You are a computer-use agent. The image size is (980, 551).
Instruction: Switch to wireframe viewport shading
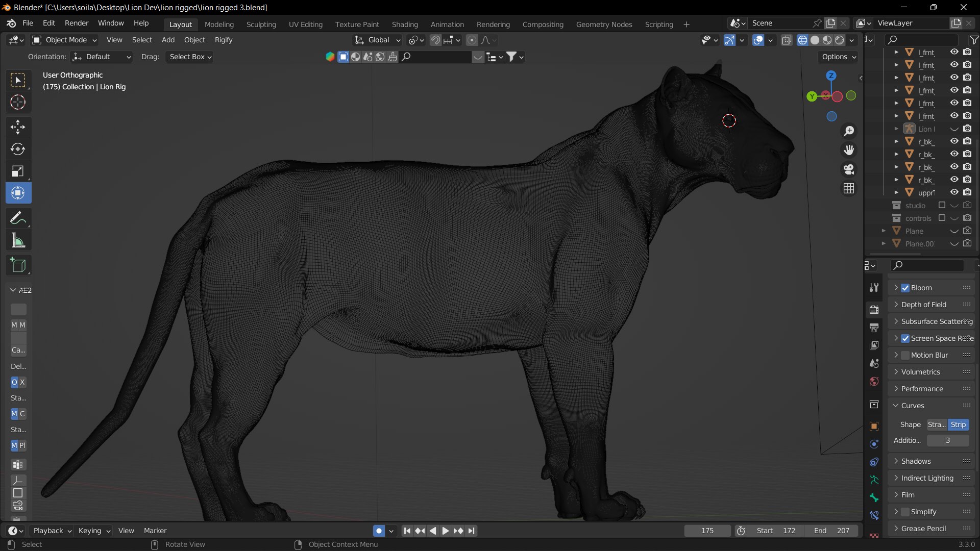click(802, 40)
